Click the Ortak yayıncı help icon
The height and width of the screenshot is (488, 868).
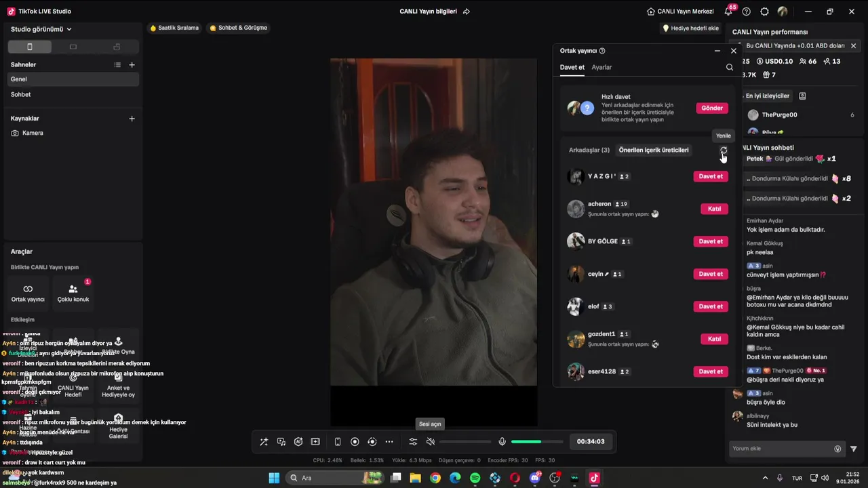point(602,51)
